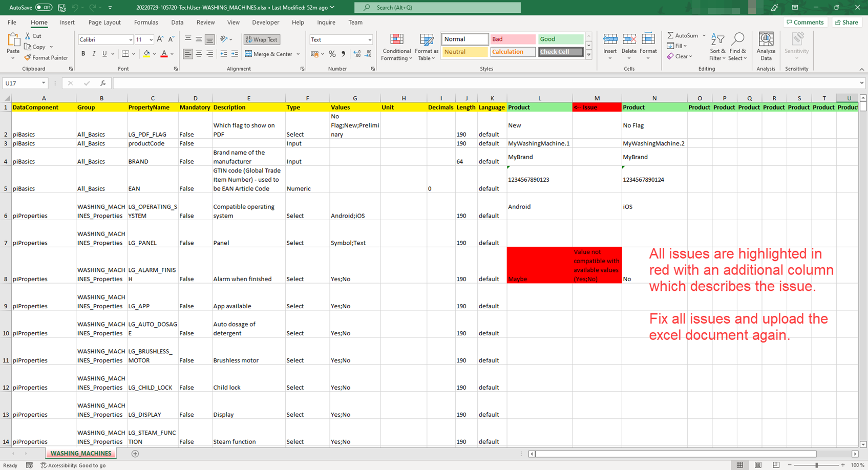
Task: Click the red font color button
Action: tap(164, 54)
